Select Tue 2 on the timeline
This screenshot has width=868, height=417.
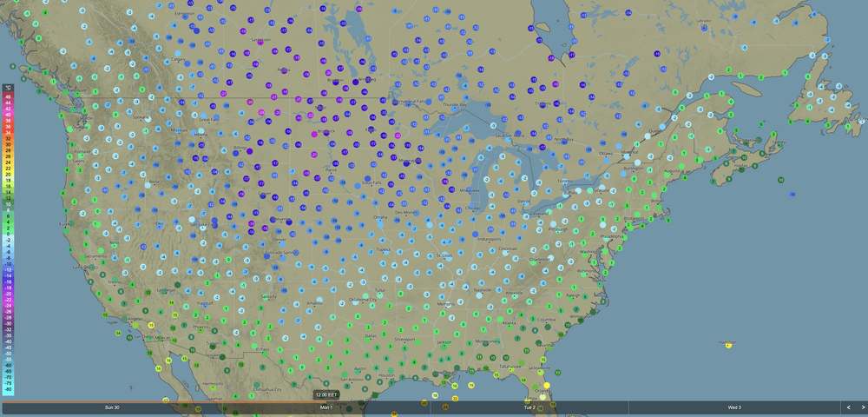(529, 407)
